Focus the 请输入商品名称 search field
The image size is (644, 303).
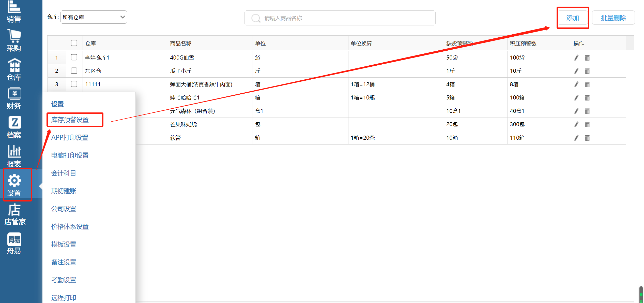pos(340,18)
